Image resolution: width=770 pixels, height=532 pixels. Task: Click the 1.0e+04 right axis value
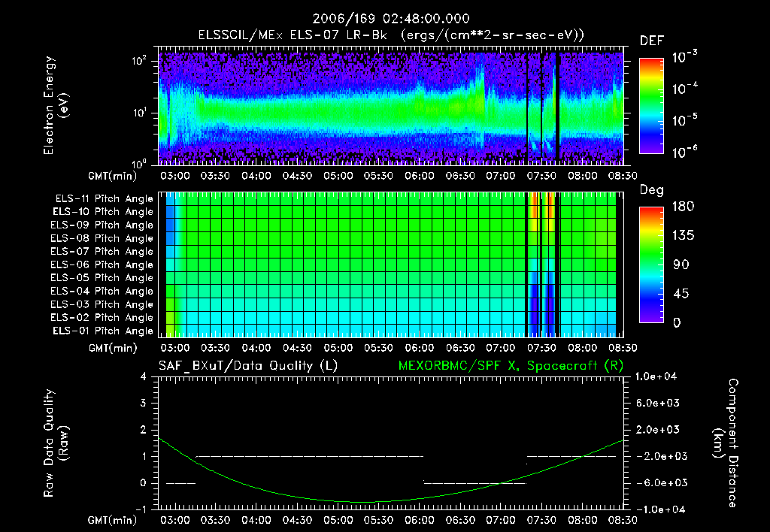(x=656, y=376)
